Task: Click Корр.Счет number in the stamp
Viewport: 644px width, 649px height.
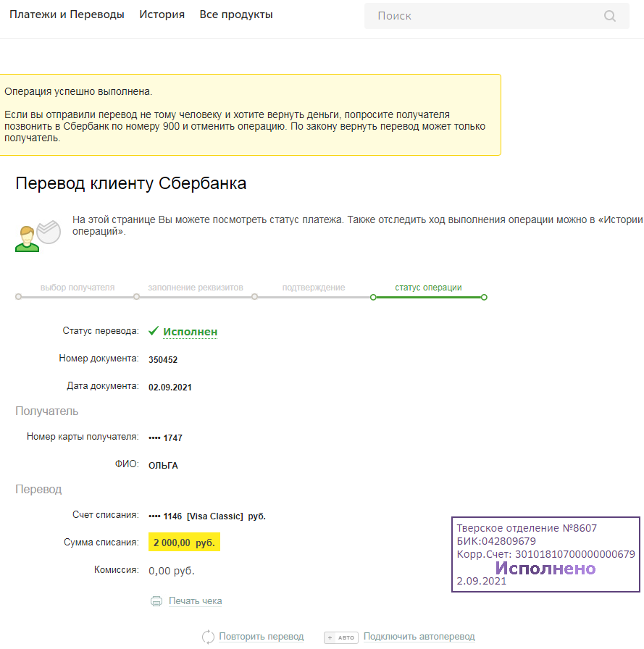Action: (x=545, y=554)
